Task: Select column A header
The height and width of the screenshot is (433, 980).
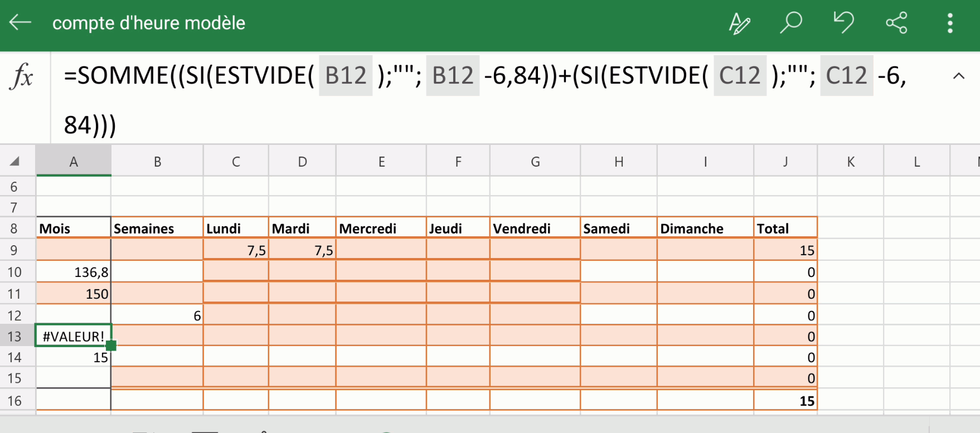Action: coord(74,162)
